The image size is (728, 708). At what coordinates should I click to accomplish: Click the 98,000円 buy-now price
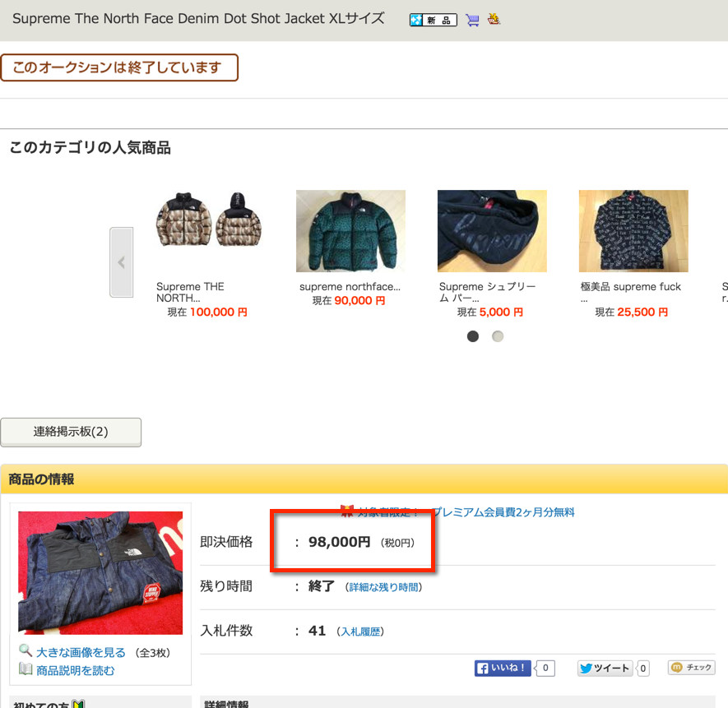click(x=340, y=542)
